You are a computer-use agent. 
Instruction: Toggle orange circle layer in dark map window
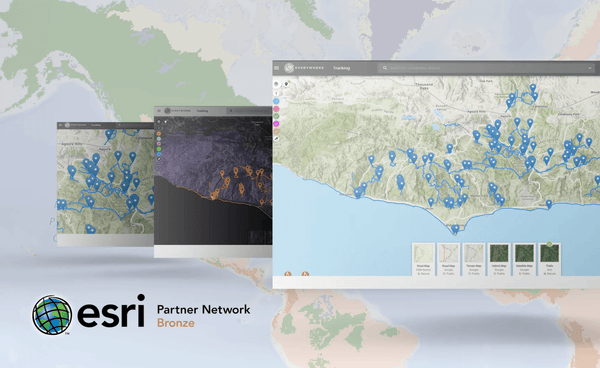coord(159,134)
